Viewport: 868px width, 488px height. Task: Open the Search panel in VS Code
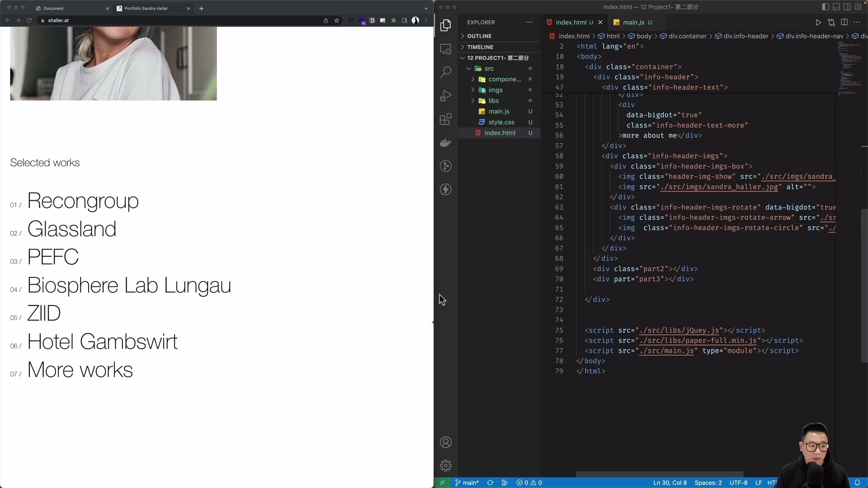coord(446,72)
